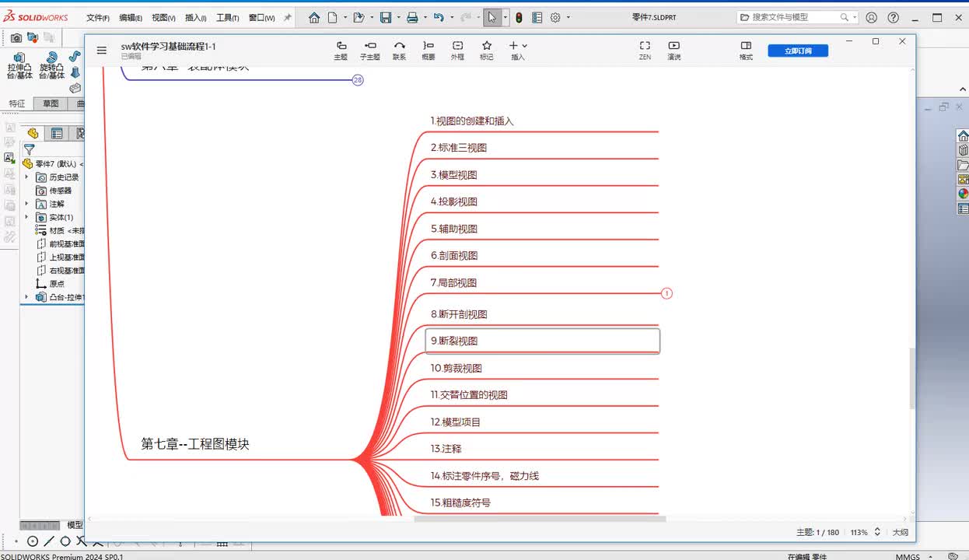Viewport: 969px width, 560px height.
Task: Select 传感器 in the feature tree
Action: [x=60, y=191]
